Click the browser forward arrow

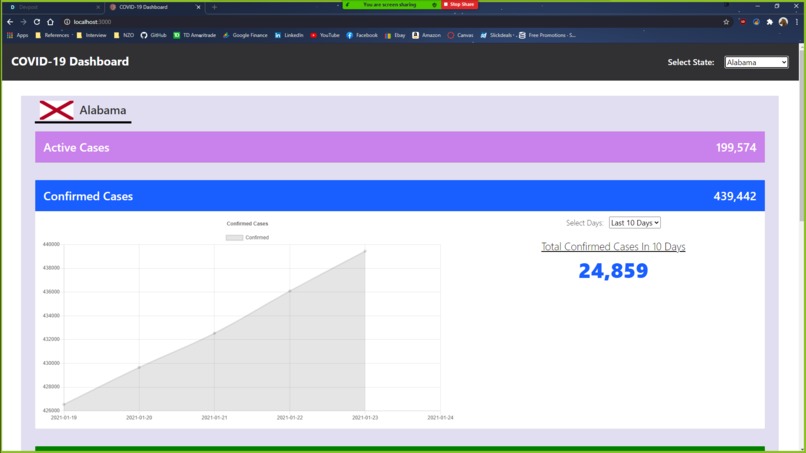24,22
